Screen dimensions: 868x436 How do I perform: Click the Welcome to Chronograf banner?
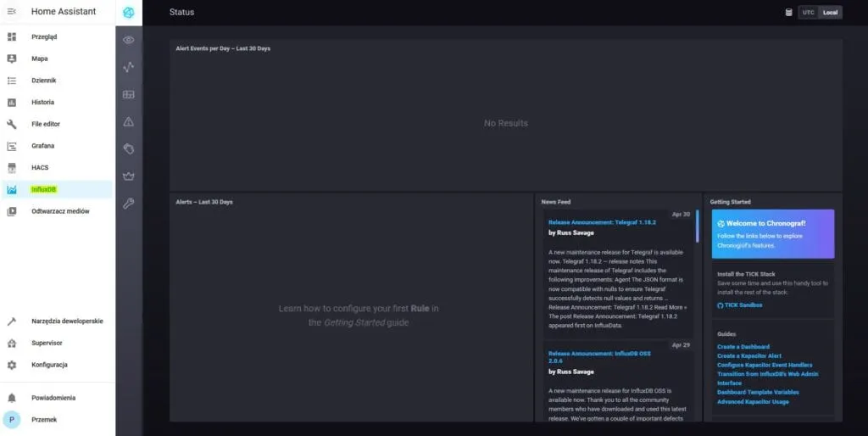773,234
